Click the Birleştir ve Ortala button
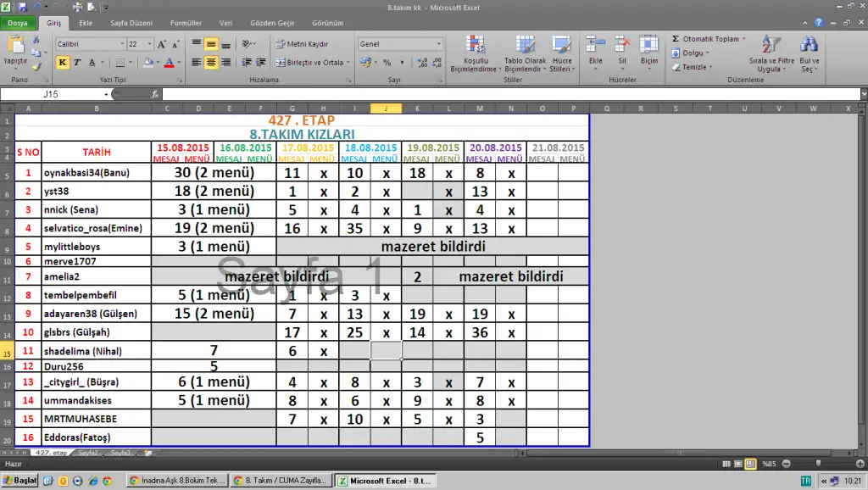This screenshot has width=868, height=490. pos(310,63)
